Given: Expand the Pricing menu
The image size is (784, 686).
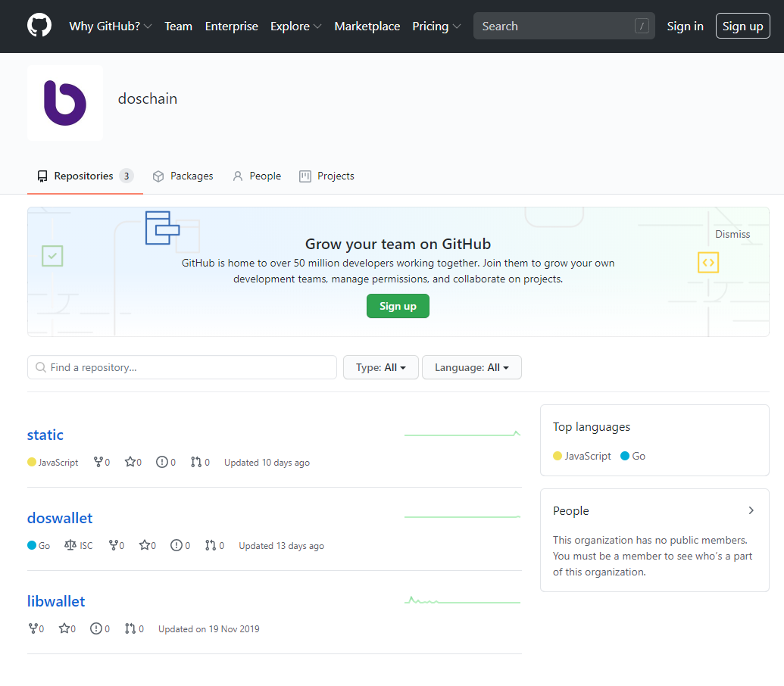Looking at the screenshot, I should click(x=436, y=26).
